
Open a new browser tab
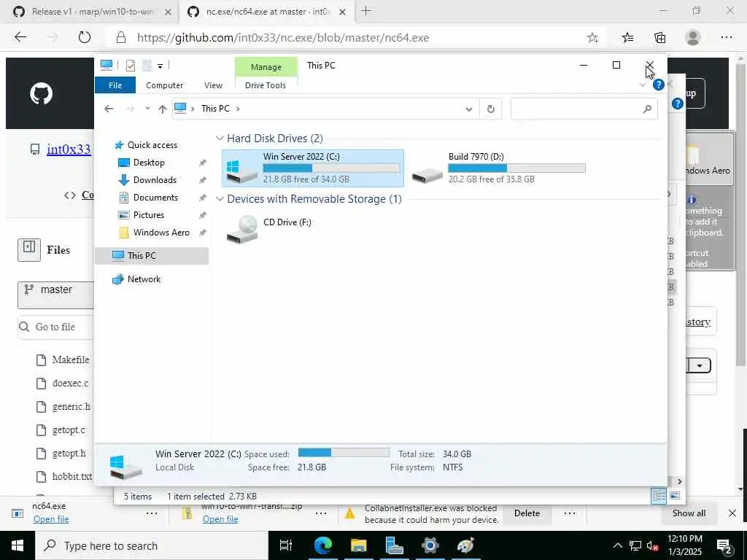[x=366, y=12]
